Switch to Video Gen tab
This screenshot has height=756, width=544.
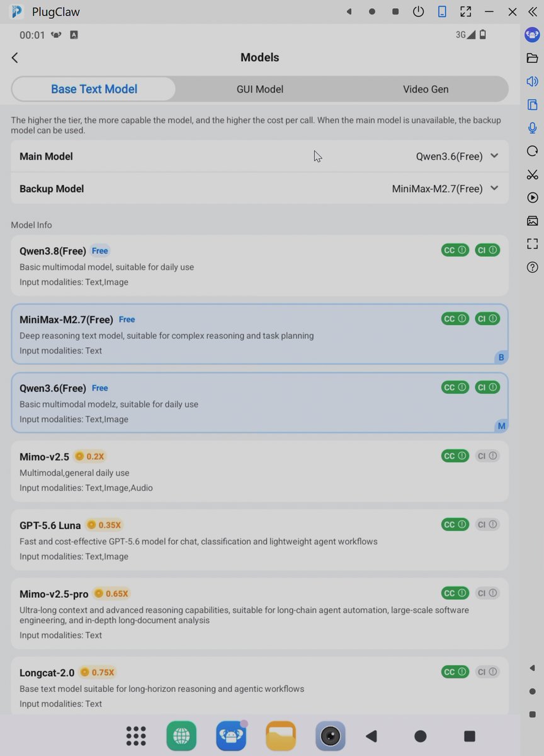pyautogui.click(x=426, y=89)
